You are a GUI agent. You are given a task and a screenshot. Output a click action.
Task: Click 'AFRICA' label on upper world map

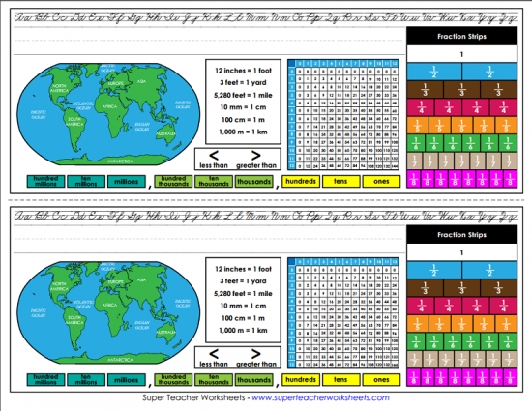point(109,106)
